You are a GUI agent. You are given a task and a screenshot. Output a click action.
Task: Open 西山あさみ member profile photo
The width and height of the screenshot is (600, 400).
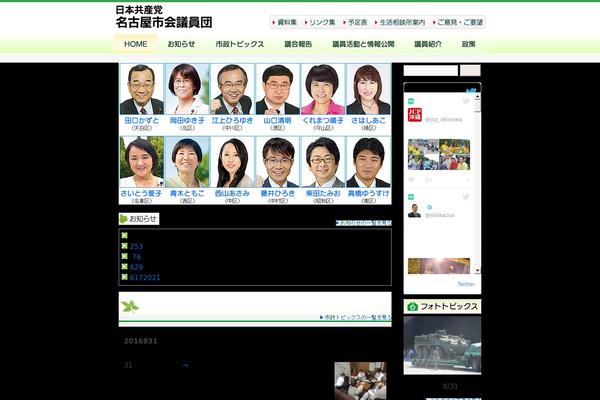(x=232, y=162)
